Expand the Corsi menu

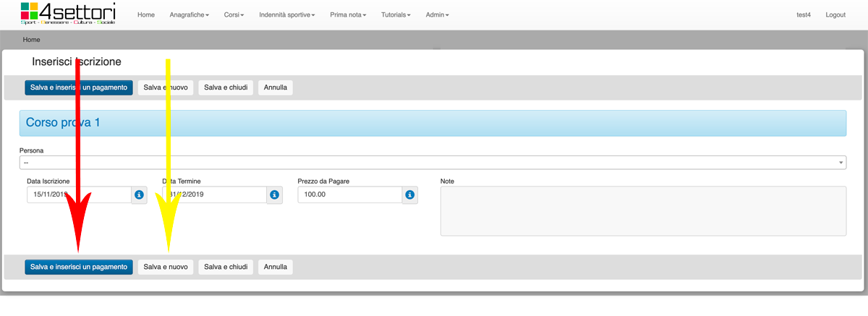point(234,15)
